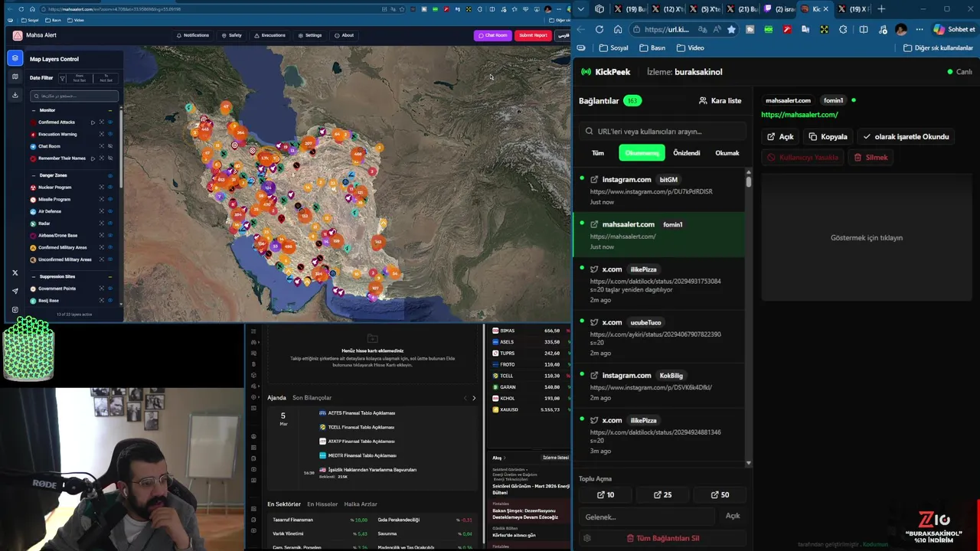The width and height of the screenshot is (980, 551).
Task: Click the date filter funnel icon
Action: pyautogui.click(x=62, y=78)
